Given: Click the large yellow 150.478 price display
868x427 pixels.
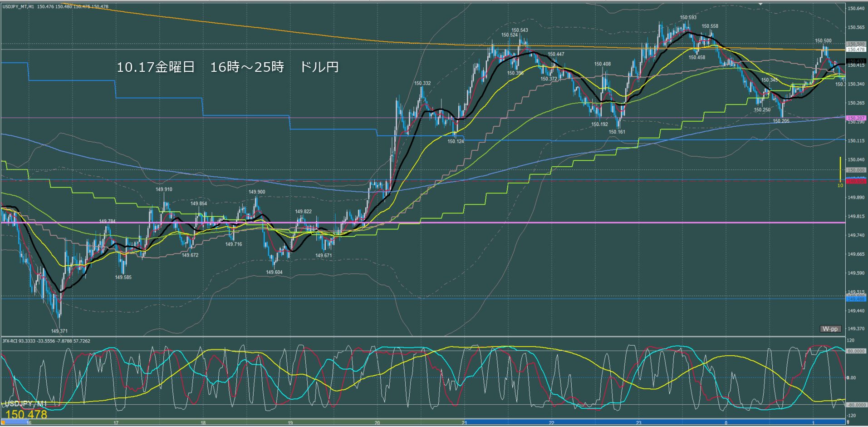Looking at the screenshot, I should (x=26, y=414).
